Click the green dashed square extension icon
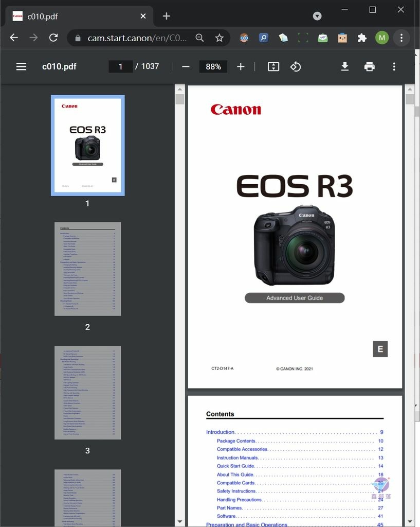 303,38
